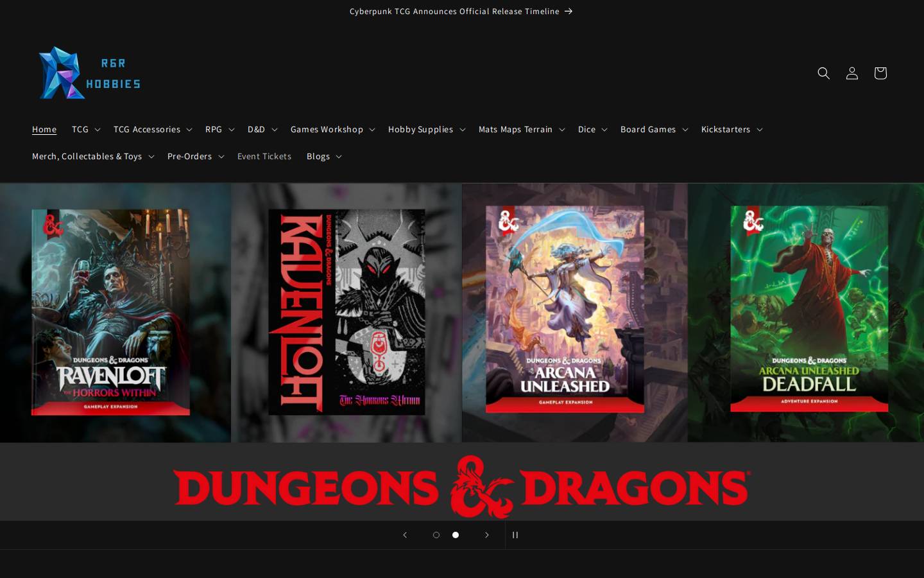Click the red-and-black Ravenloft alternate cover
Screen dimensions: 924x578
[346, 312]
